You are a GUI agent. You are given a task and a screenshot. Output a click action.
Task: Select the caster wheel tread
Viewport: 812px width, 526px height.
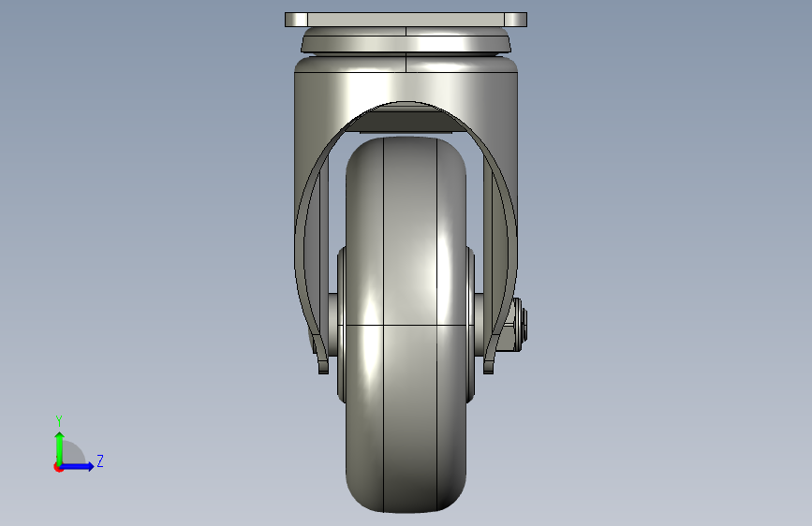pyautogui.click(x=406, y=325)
